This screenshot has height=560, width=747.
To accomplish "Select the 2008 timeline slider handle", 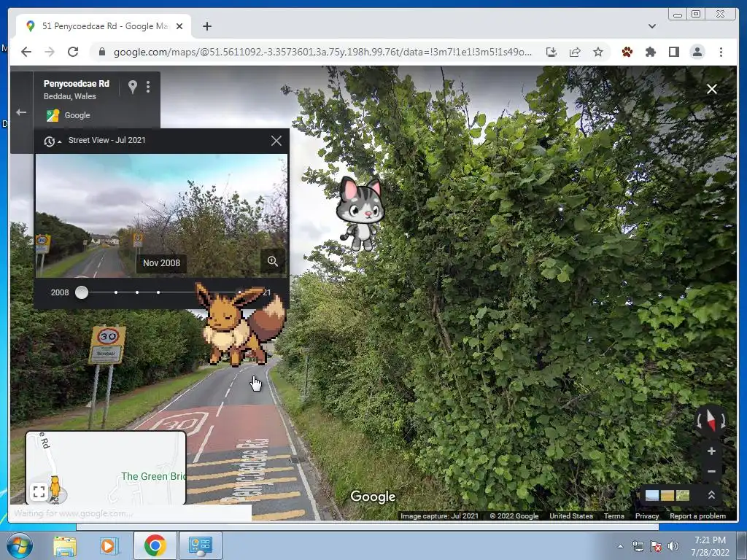I will [82, 292].
